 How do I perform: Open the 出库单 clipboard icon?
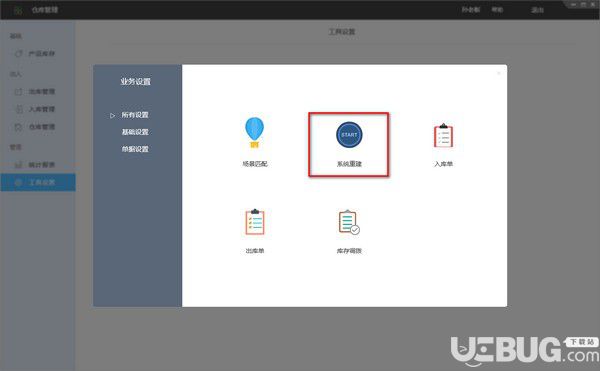click(x=255, y=221)
